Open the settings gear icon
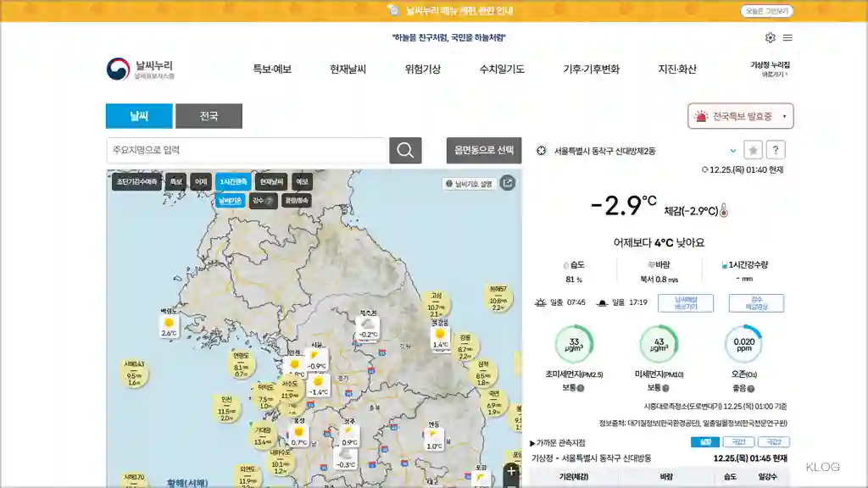Viewport: 868px width, 488px height. click(771, 38)
